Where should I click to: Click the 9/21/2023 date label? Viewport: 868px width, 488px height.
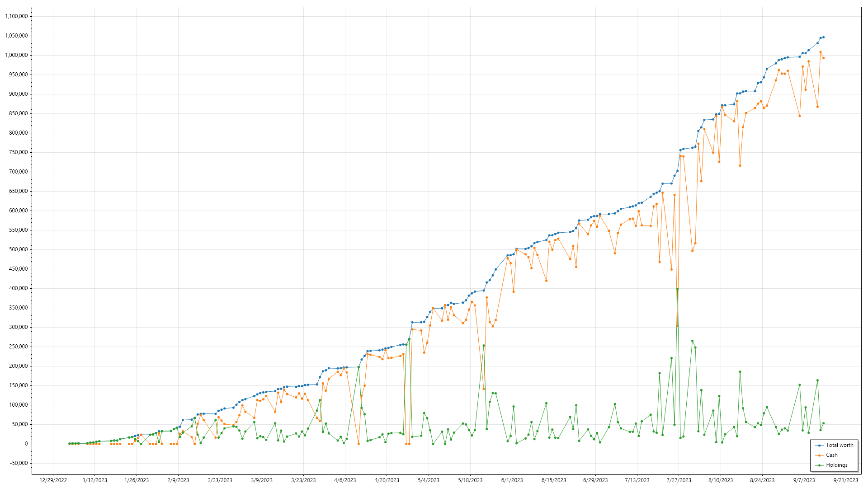click(x=845, y=480)
